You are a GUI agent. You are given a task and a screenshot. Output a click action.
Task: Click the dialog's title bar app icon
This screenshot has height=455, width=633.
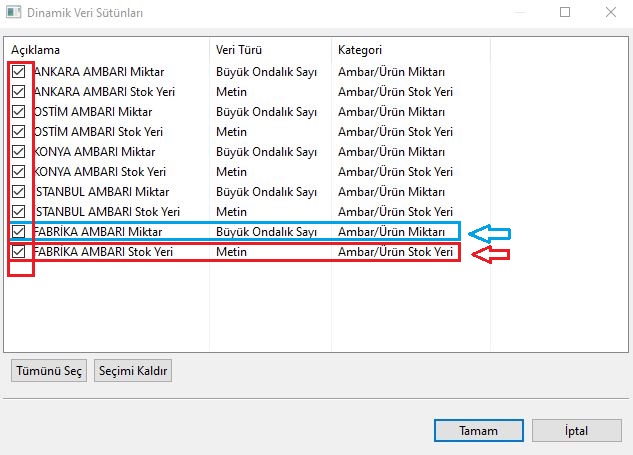pyautogui.click(x=14, y=13)
